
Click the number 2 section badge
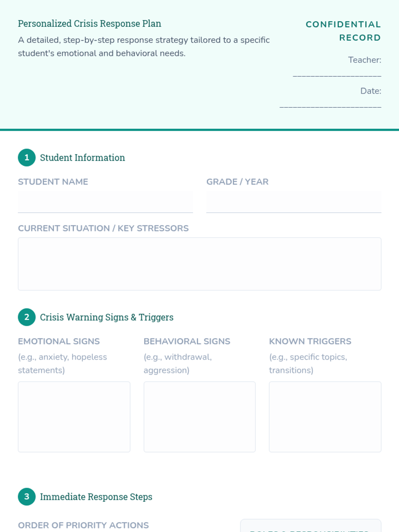[27, 317]
